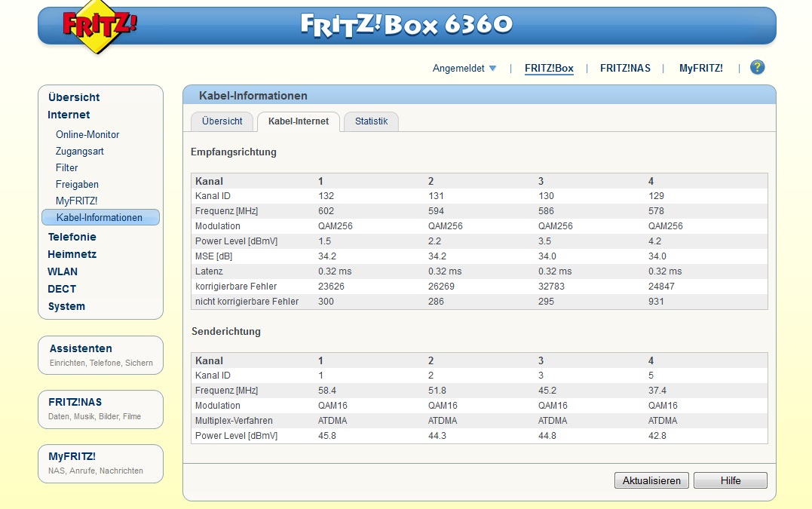
Task: Expand the Heimnetz menu section
Action: pos(72,254)
